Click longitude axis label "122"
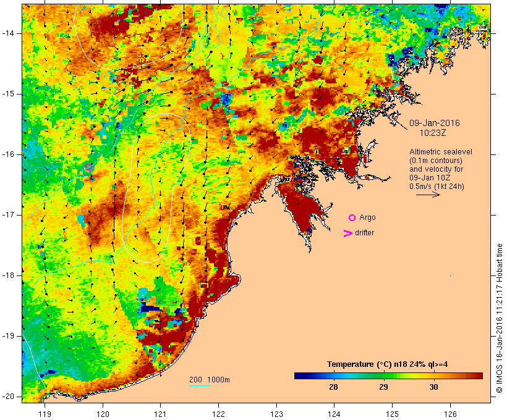Image resolution: width=507 pixels, height=420 pixels. click(x=218, y=414)
